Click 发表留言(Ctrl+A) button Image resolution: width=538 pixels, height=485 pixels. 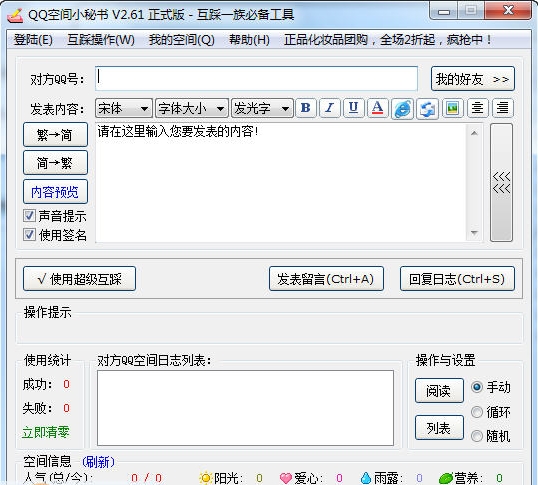point(326,279)
